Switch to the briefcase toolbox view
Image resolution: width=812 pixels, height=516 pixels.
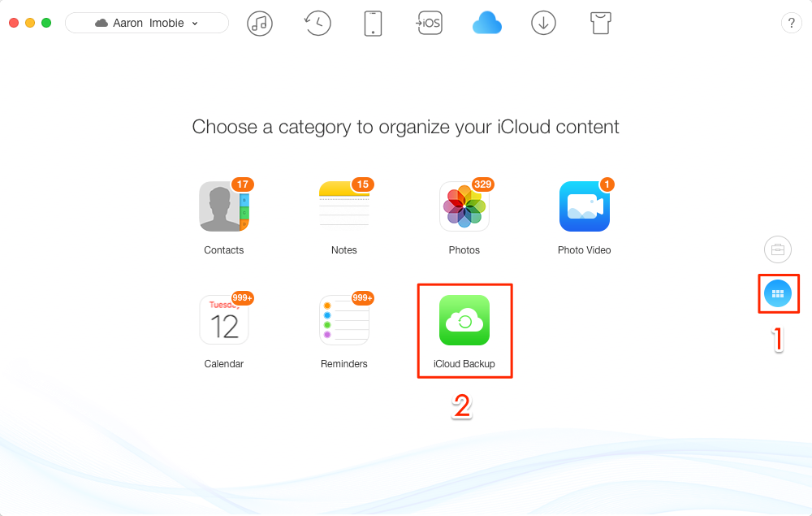(x=778, y=249)
